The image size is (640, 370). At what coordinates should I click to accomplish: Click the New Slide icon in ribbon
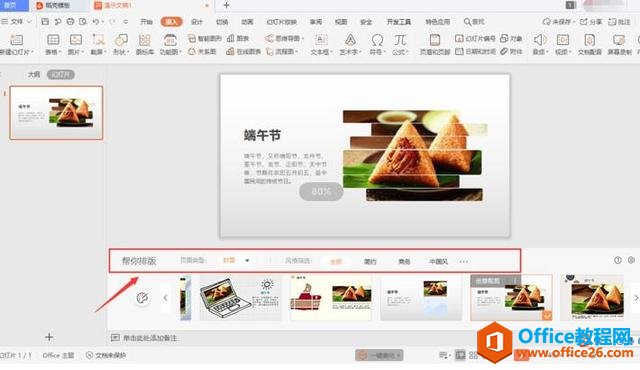pyautogui.click(x=16, y=40)
